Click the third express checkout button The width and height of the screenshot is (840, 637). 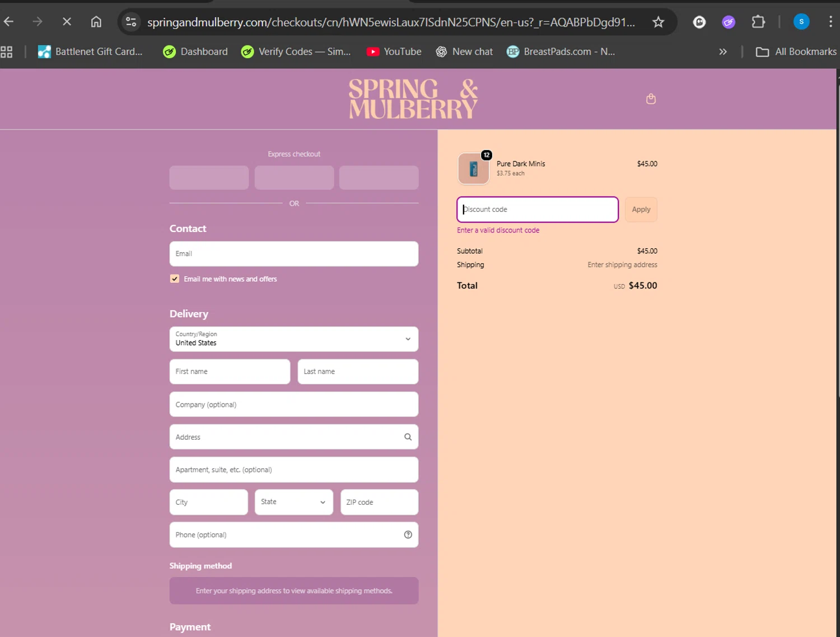[x=379, y=178]
